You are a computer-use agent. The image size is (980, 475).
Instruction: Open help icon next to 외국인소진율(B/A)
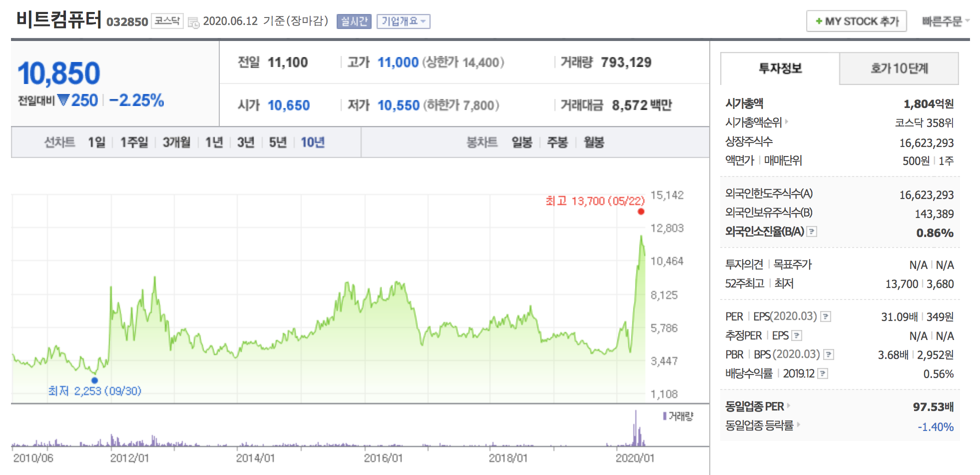(x=812, y=231)
